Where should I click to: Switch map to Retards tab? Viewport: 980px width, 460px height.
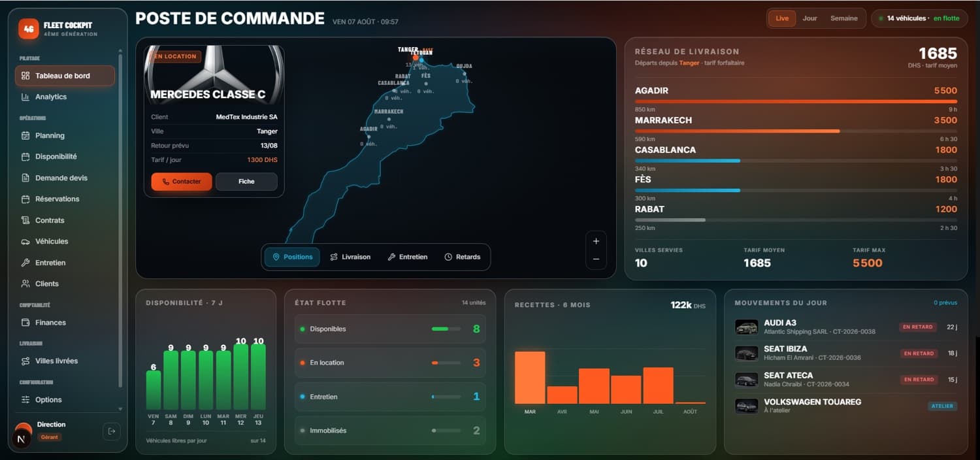[463, 257]
